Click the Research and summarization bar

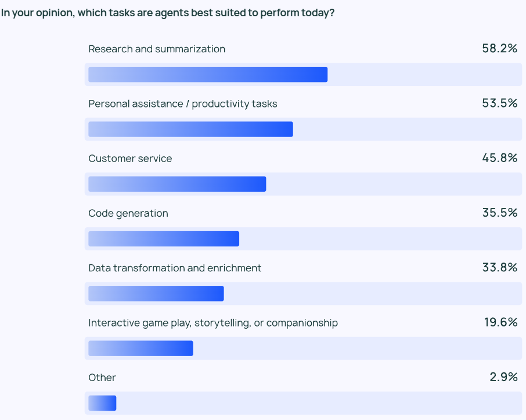[x=208, y=74]
